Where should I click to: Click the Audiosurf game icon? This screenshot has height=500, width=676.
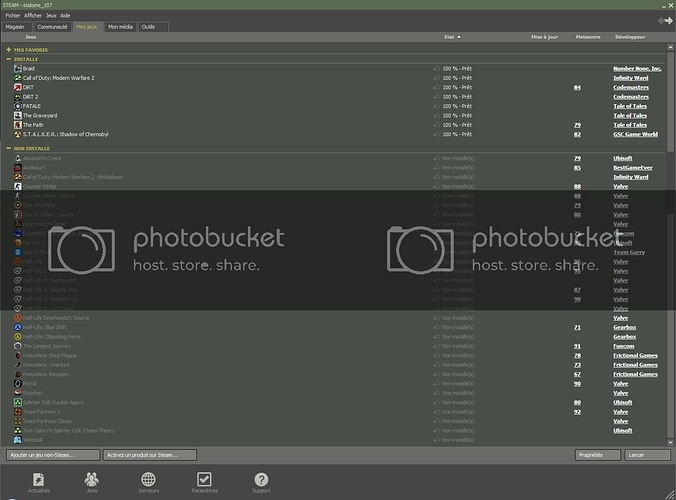tap(18, 168)
